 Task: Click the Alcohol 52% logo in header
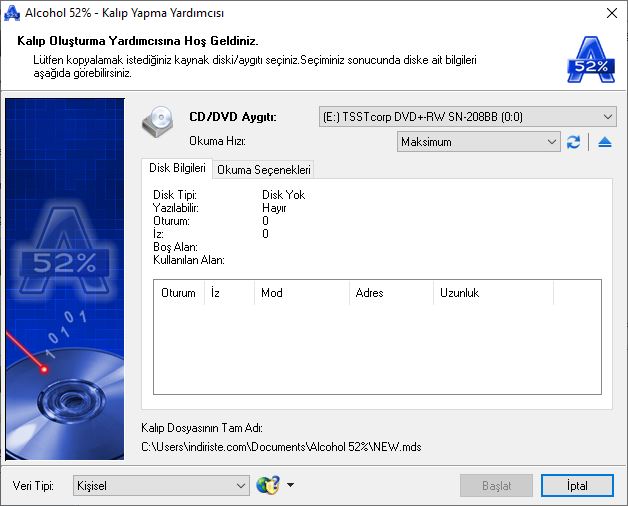[591, 60]
